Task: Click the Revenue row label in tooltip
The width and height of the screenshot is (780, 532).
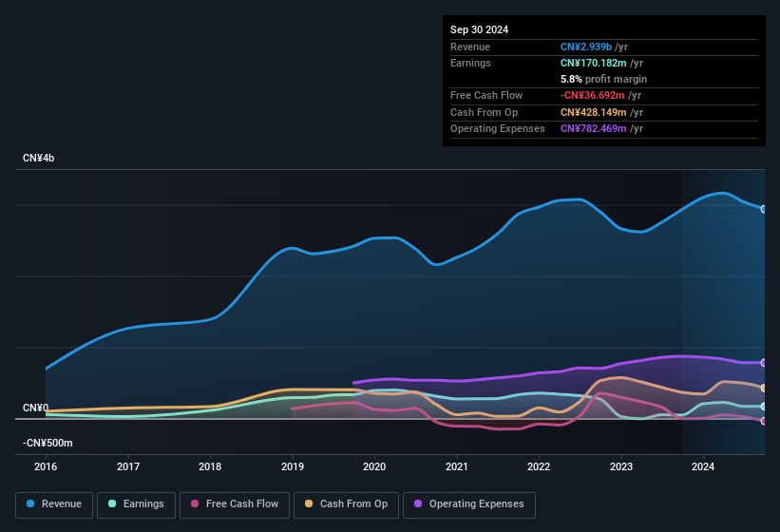Action: pyautogui.click(x=470, y=47)
